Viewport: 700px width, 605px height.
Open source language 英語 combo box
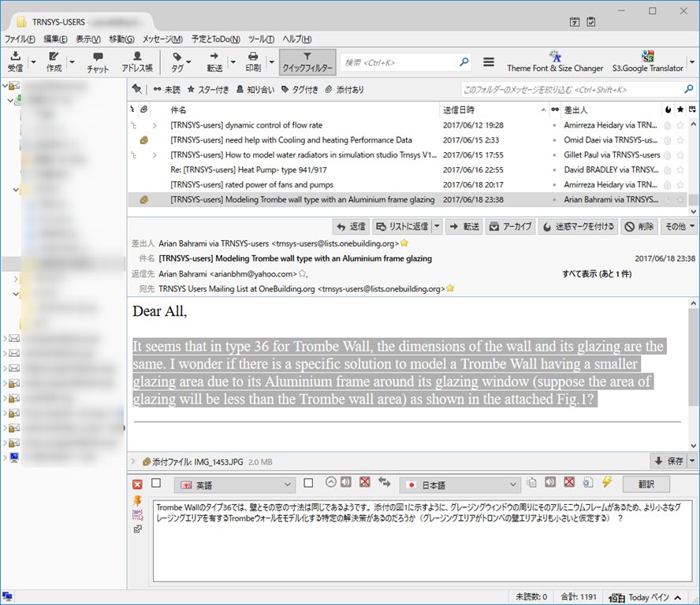pos(235,484)
